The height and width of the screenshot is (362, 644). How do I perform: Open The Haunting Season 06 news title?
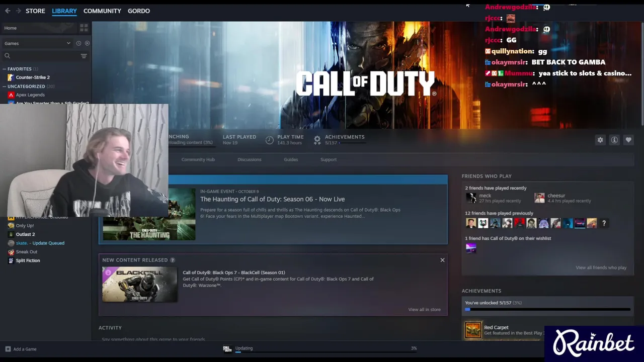click(272, 199)
